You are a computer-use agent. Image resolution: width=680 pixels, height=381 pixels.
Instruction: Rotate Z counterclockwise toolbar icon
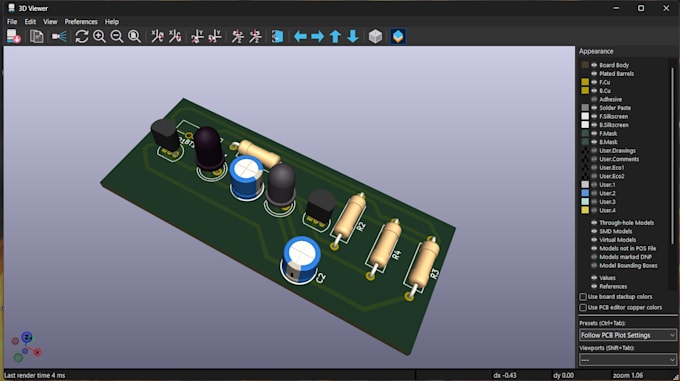pos(255,36)
